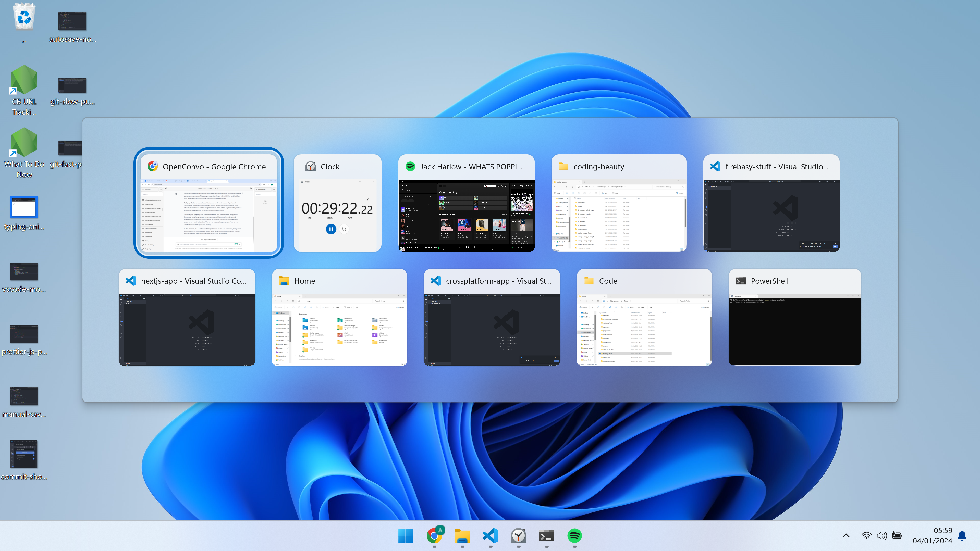Image resolution: width=980 pixels, height=551 pixels.
Task: Select the Home File Explorer window
Action: coord(339,317)
